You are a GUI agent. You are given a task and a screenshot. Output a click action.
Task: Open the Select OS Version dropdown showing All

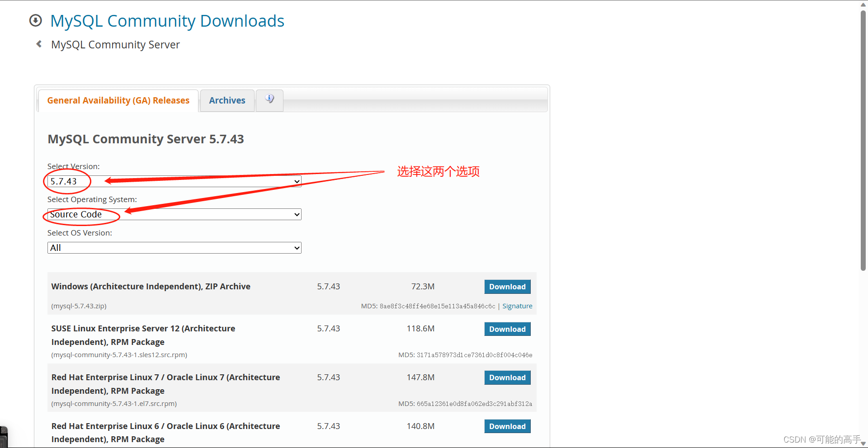click(174, 248)
